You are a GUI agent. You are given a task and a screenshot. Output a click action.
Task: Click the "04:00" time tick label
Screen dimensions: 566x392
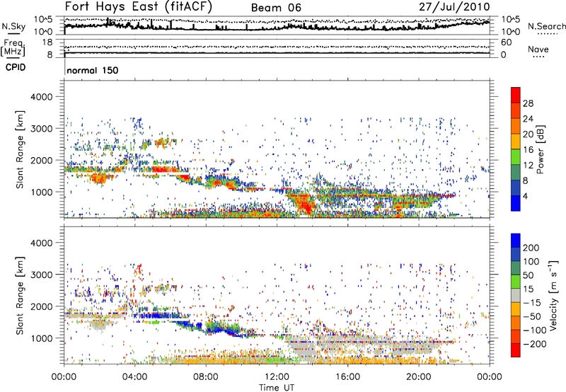point(134,377)
